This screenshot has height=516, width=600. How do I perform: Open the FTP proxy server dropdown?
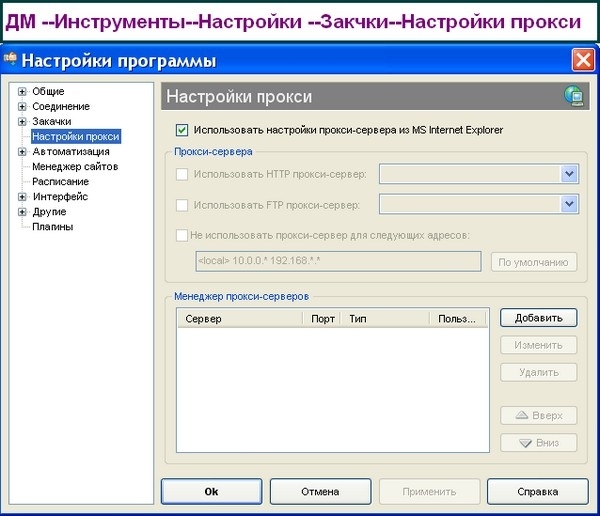point(569,204)
